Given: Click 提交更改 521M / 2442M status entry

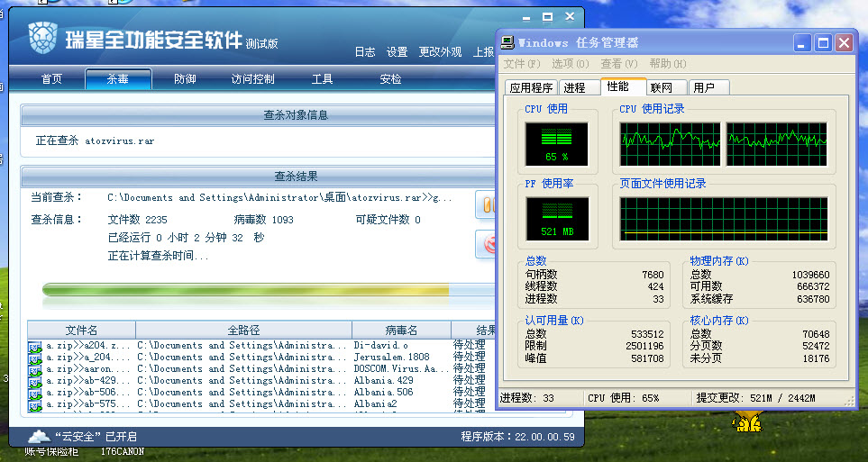Looking at the screenshot, I should 755,398.
